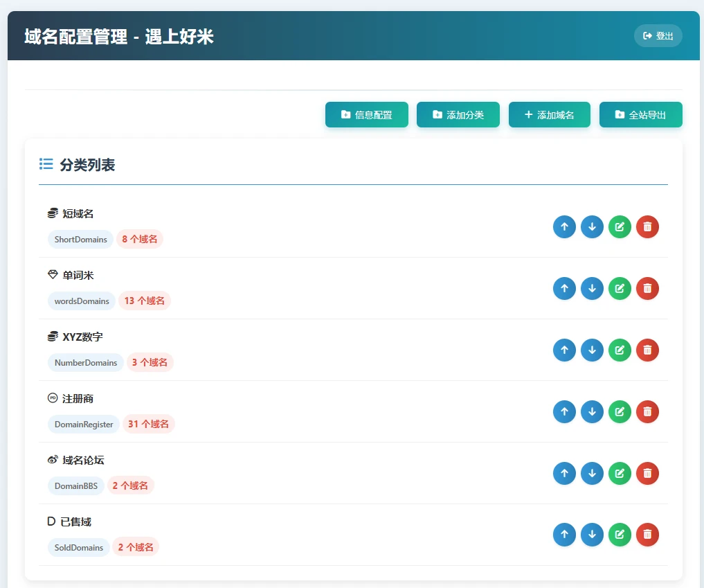Click the 登出 logout button
This screenshot has height=588, width=704.
pyautogui.click(x=658, y=36)
